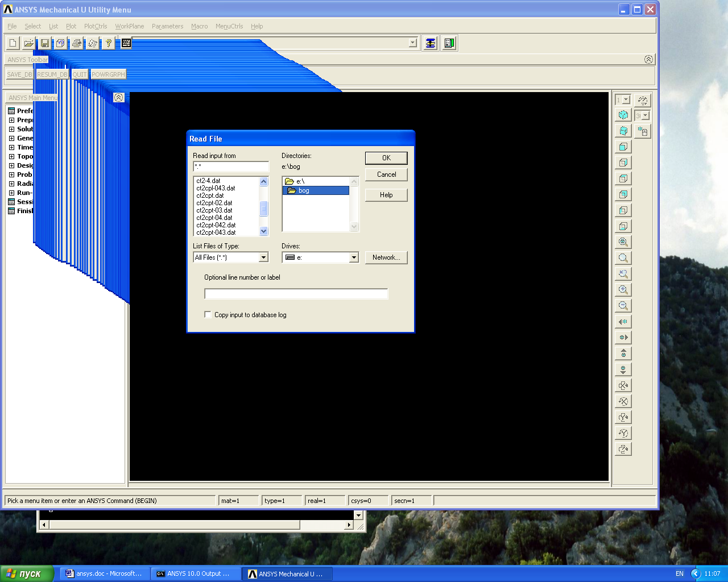
Task: Expand the TimeHist Postpro tree node
Action: click(11, 147)
